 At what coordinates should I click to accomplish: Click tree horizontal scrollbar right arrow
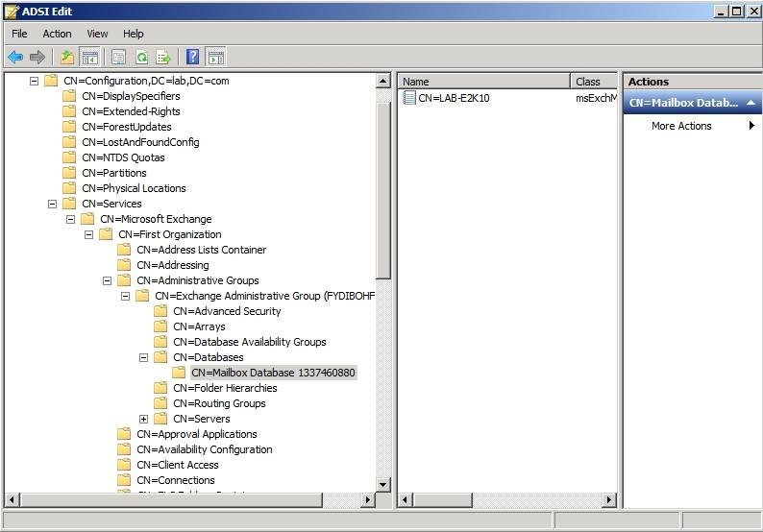point(368,499)
